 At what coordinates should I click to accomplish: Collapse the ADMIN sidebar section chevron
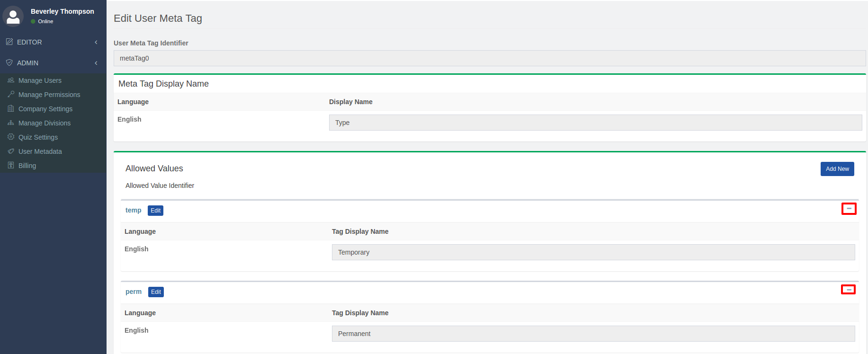pos(96,63)
